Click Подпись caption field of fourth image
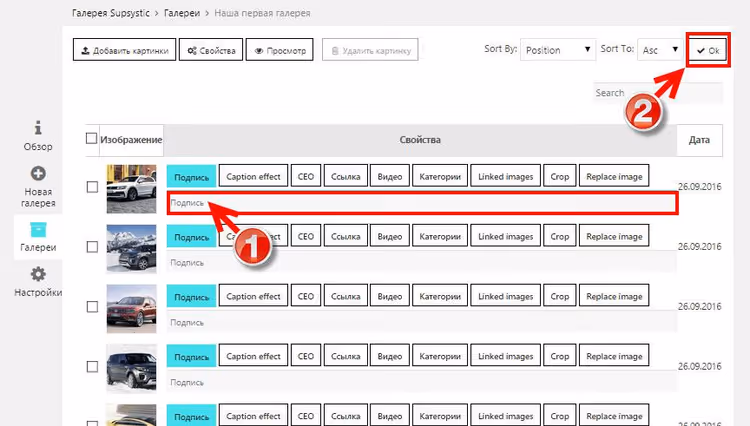The width and height of the screenshot is (750, 426). 422,382
